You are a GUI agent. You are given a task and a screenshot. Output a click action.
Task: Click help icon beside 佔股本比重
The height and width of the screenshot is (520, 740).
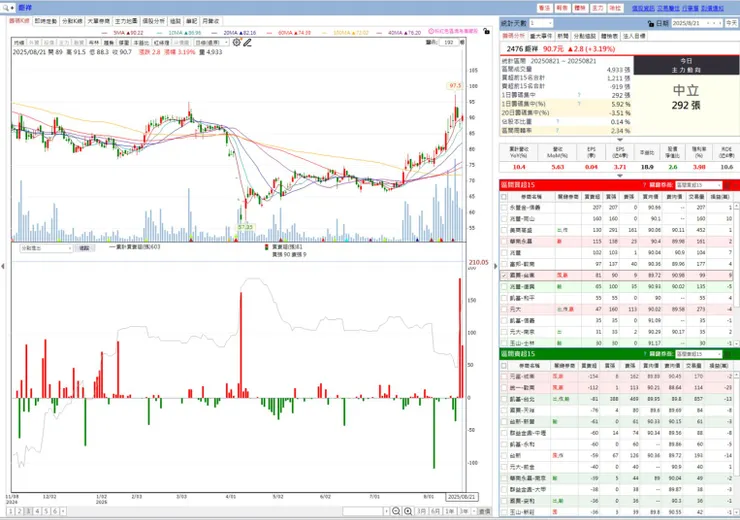pos(557,121)
